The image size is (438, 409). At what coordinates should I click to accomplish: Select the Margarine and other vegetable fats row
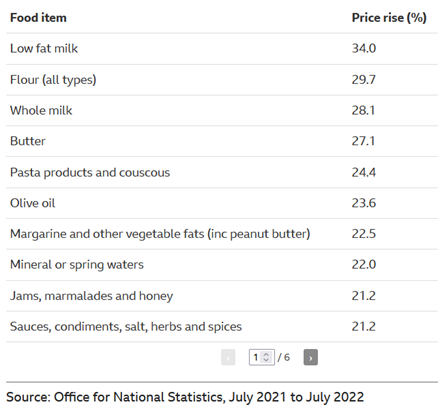(x=222, y=234)
